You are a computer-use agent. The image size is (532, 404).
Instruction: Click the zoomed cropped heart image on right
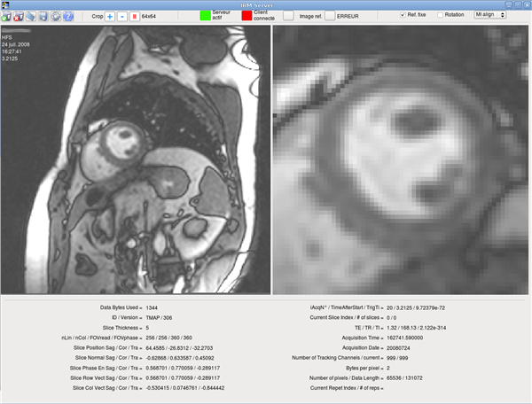(x=401, y=159)
